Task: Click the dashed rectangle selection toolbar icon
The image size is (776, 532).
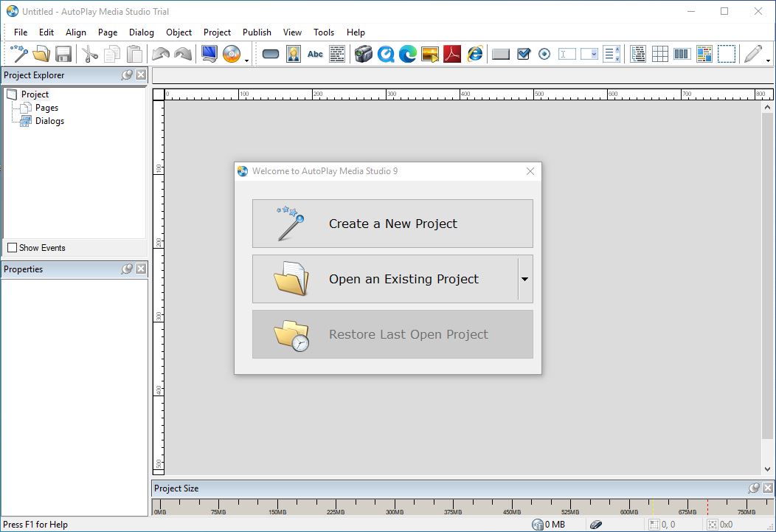Action: tap(726, 53)
